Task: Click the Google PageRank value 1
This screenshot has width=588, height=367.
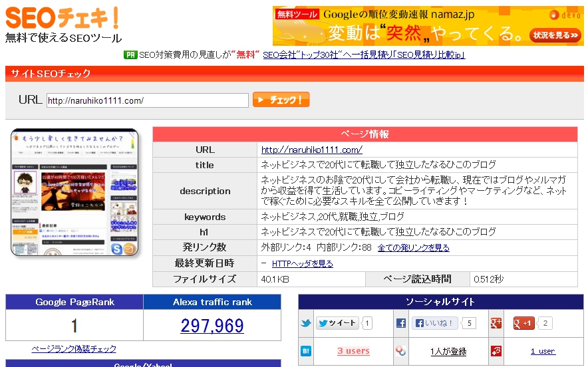Action: 74,325
